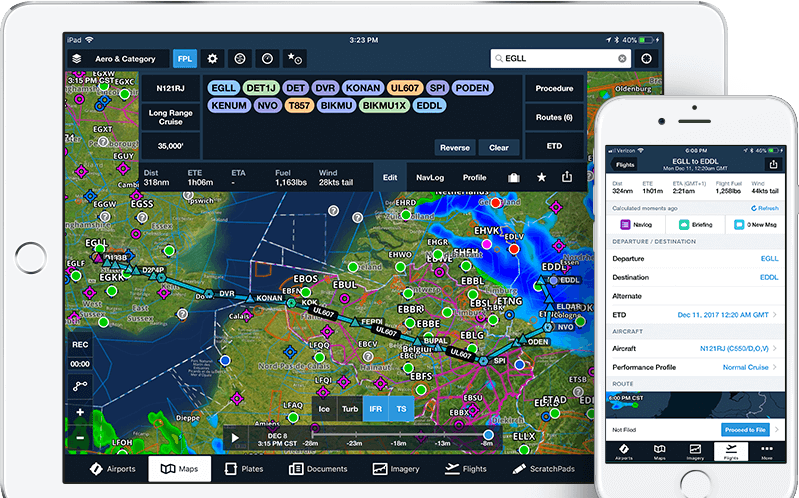Open the route ruler tool icon
Viewport: 799px width, 498px height.
point(80,387)
